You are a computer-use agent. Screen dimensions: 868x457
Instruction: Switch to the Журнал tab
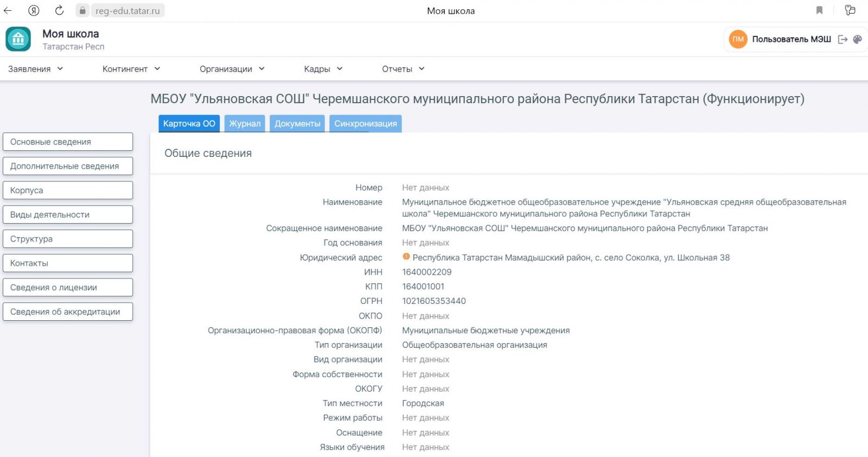click(245, 124)
